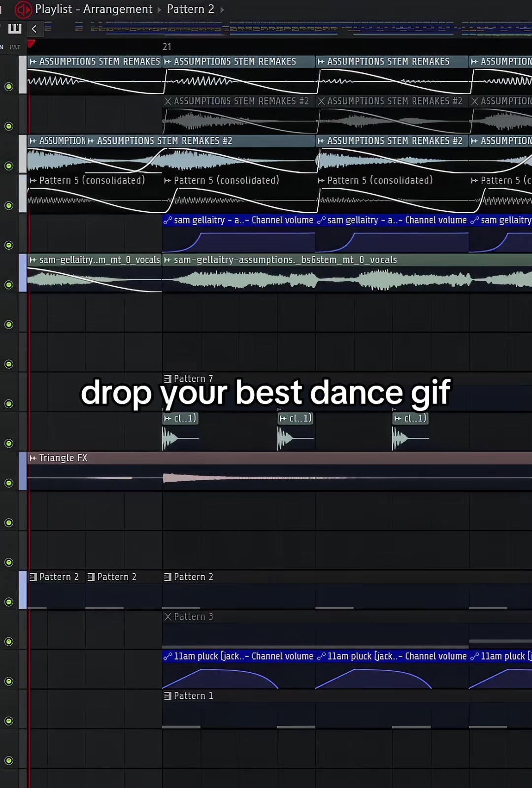Select the Triangle FX clip title bar
This screenshot has width=532, height=788.
[279, 458]
